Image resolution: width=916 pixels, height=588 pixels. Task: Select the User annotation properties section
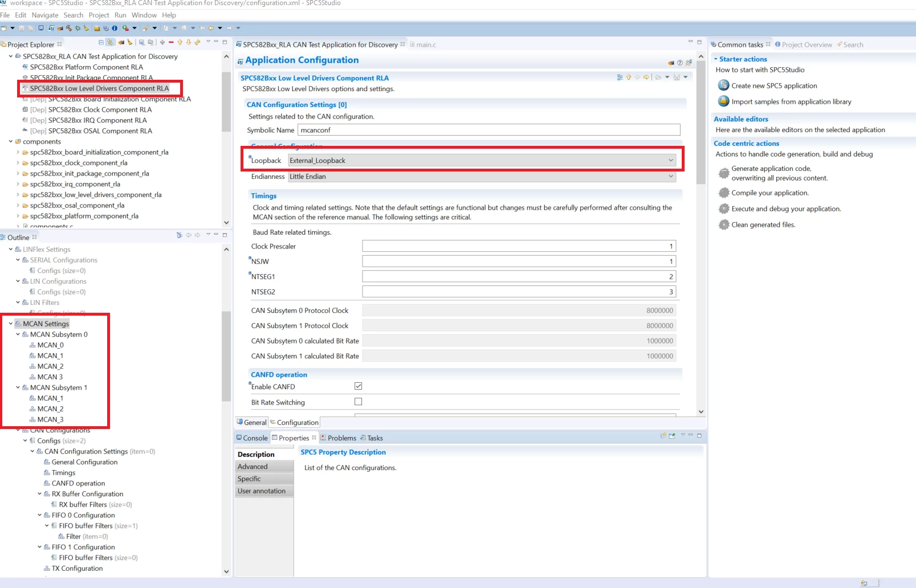tap(264, 491)
